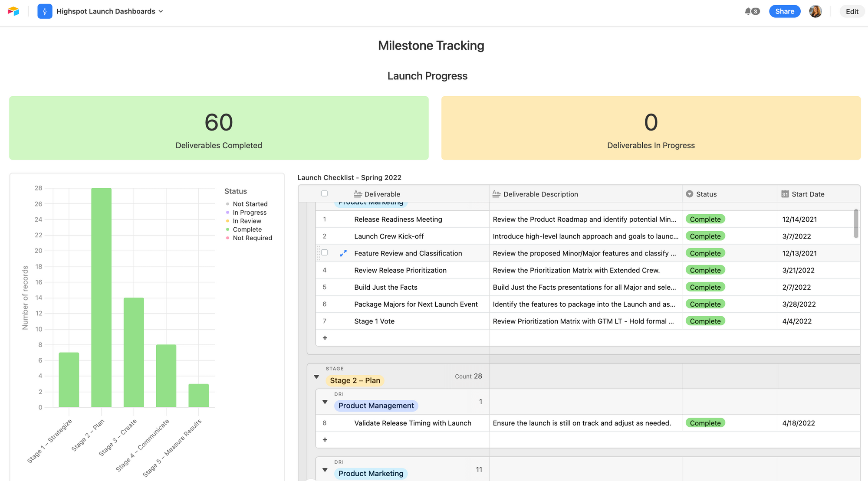Click the Share button

click(x=784, y=11)
